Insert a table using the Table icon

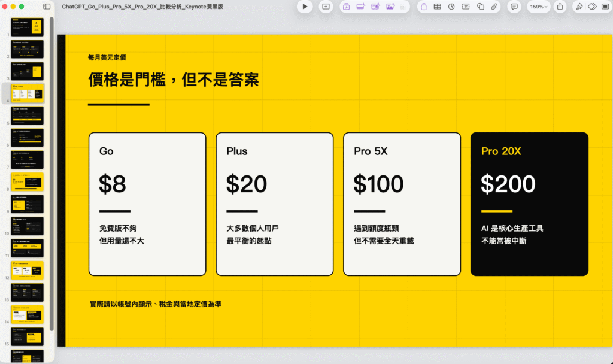point(438,7)
